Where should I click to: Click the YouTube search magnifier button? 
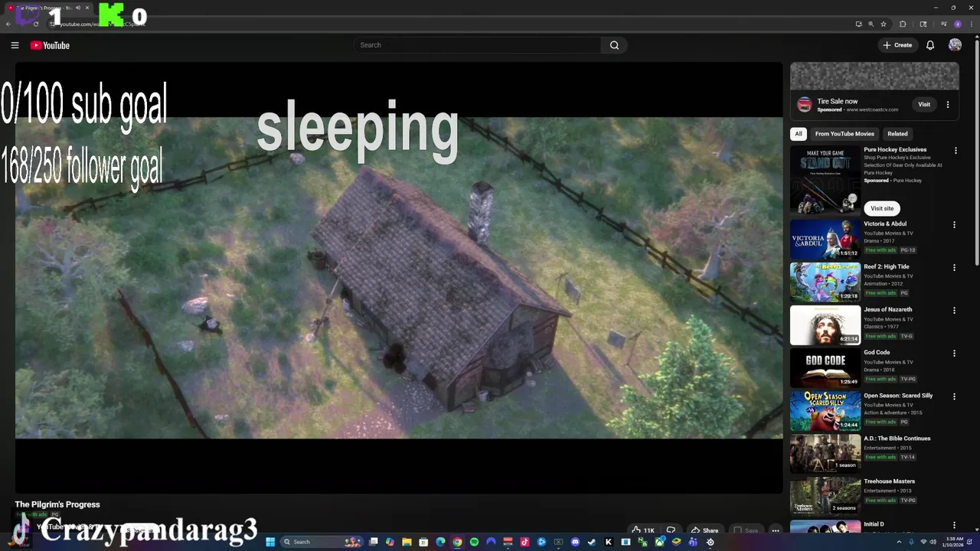click(x=614, y=45)
